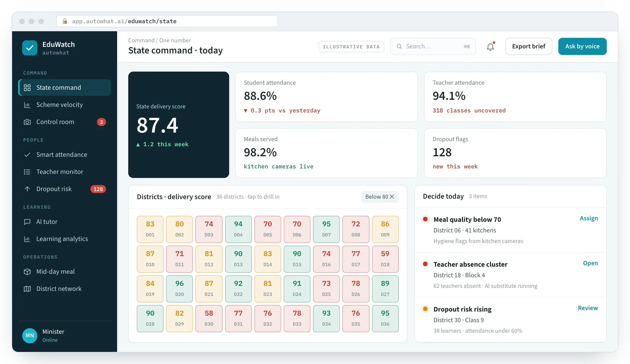Click the Control room camera icon
The image size is (630, 364).
27,122
